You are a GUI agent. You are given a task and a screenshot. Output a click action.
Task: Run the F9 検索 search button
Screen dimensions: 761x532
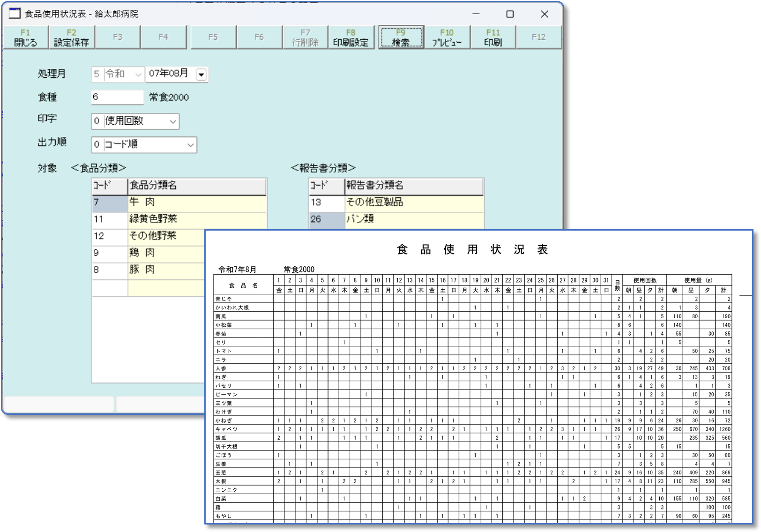(401, 37)
